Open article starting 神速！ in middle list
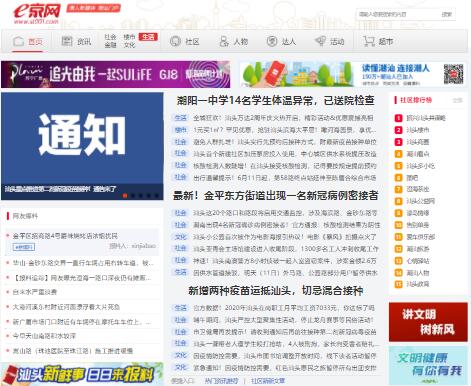The image size is (471, 386). tap(285, 261)
